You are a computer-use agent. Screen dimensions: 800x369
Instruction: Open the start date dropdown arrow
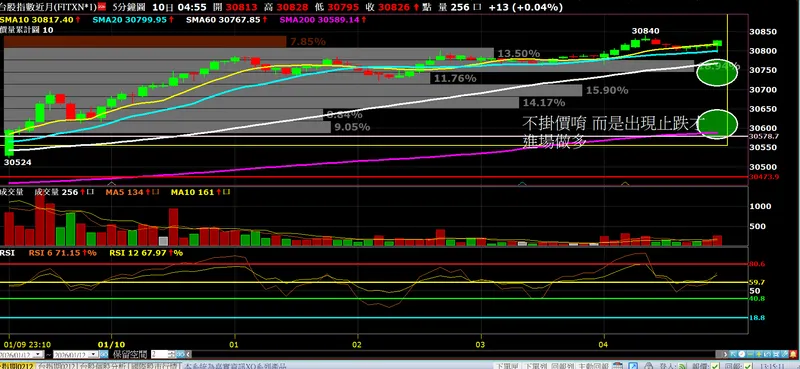(x=38, y=354)
